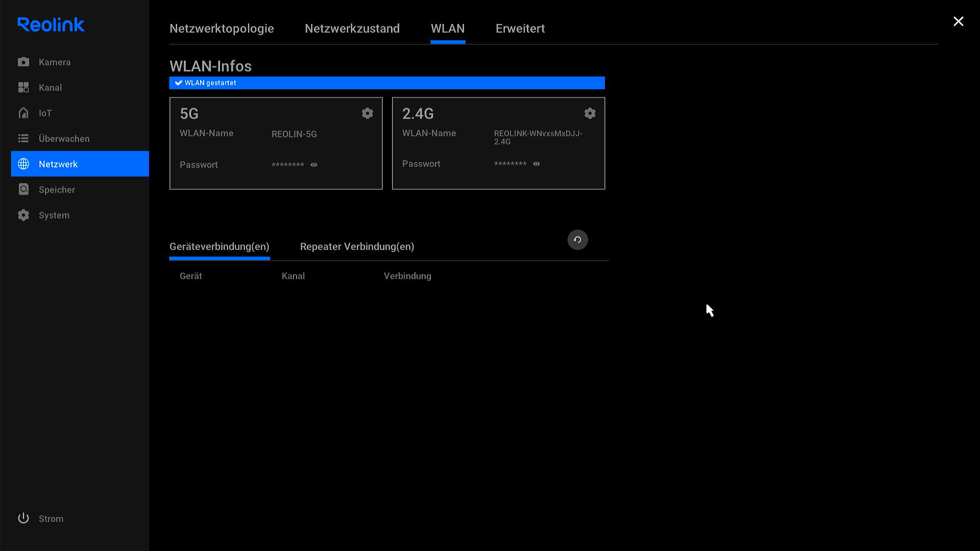Click the Reolink logo
The height and width of the screenshot is (551, 980).
coord(51,24)
